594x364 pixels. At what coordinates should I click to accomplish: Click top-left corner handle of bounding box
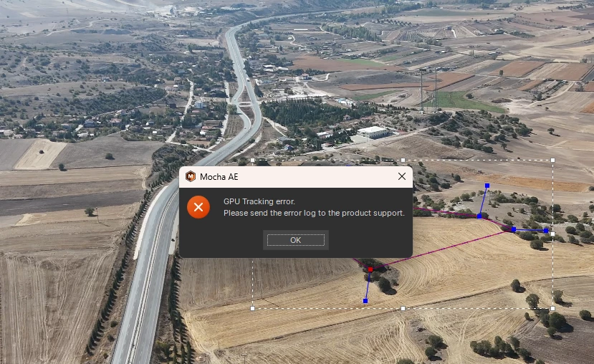click(253, 161)
